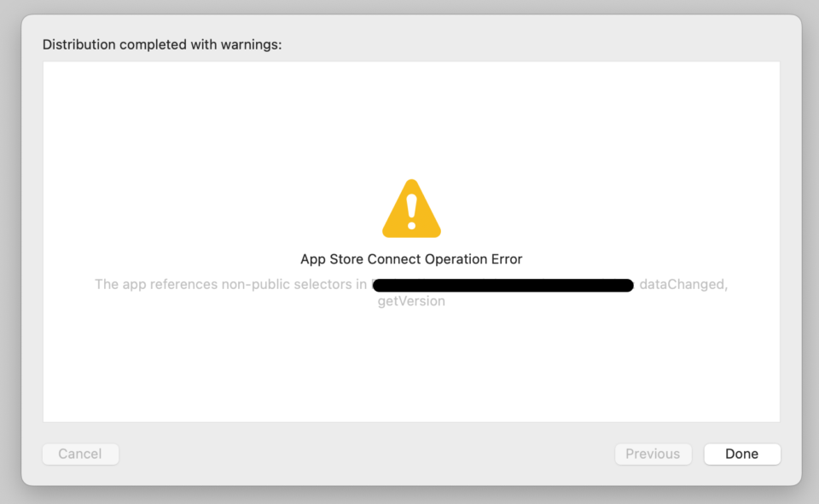The height and width of the screenshot is (504, 819).
Task: Click the Distribution completed with warnings label
Action: pyautogui.click(x=162, y=45)
